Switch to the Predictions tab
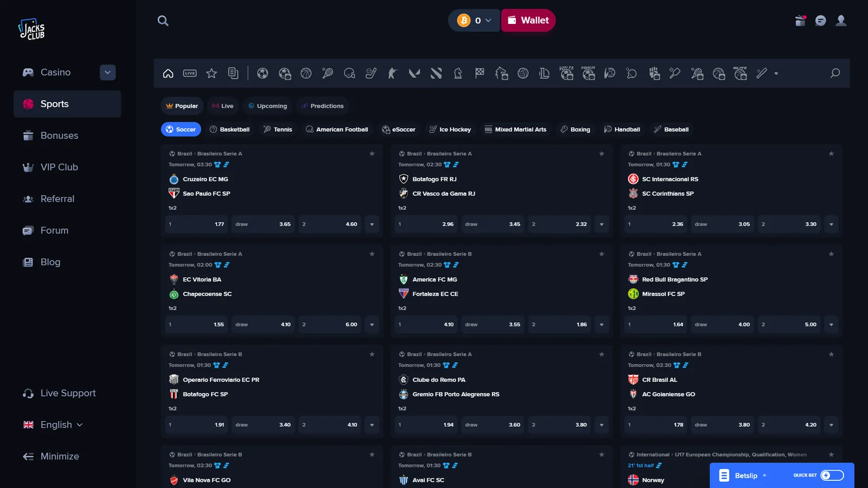The image size is (868, 488). click(322, 106)
